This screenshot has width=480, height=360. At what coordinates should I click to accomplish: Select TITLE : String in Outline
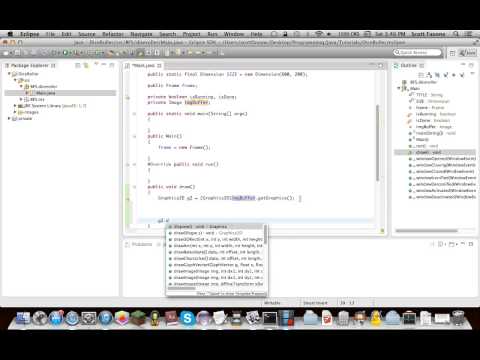coord(429,95)
